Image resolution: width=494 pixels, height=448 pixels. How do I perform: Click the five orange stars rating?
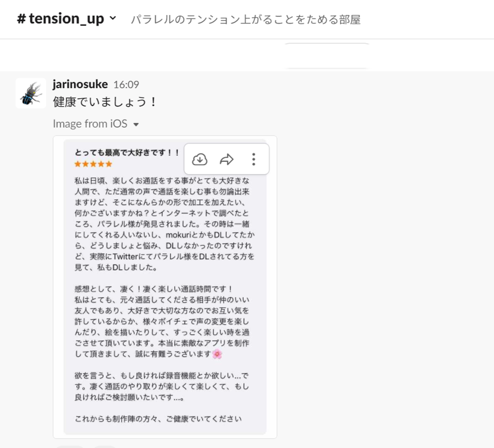(93, 164)
